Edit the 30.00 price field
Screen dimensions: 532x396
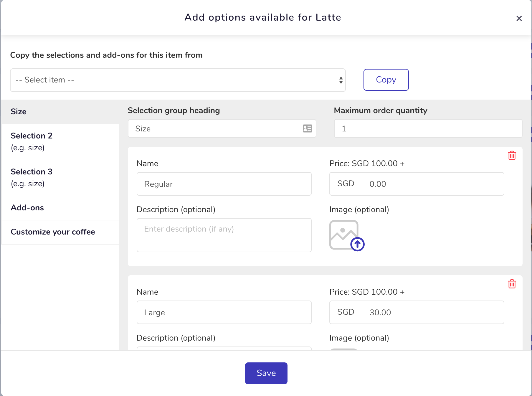[x=433, y=312]
